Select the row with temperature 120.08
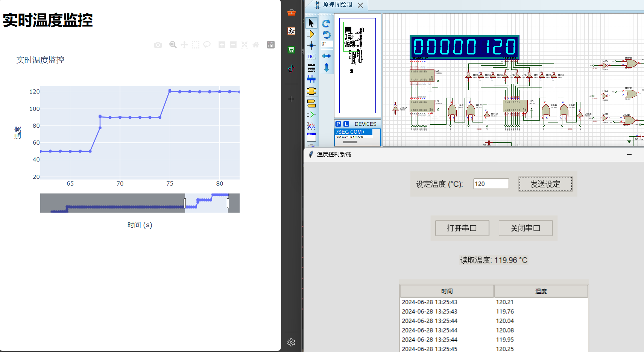Image resolution: width=644 pixels, height=352 pixels. click(494, 330)
